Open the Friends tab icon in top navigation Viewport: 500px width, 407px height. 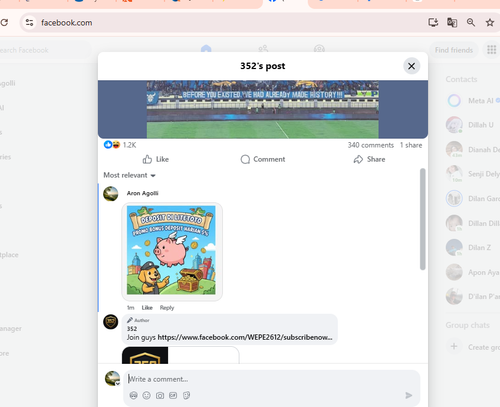tap(263, 49)
